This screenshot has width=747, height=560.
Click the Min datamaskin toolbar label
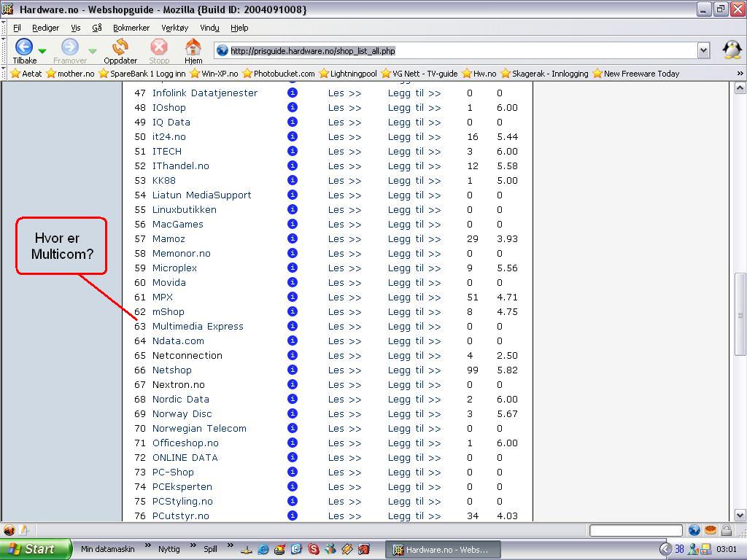pos(108,549)
